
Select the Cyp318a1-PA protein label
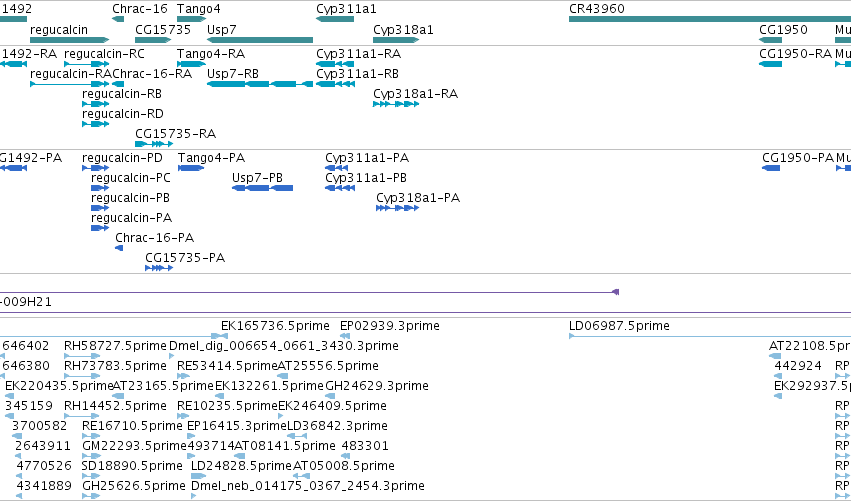pyautogui.click(x=418, y=198)
